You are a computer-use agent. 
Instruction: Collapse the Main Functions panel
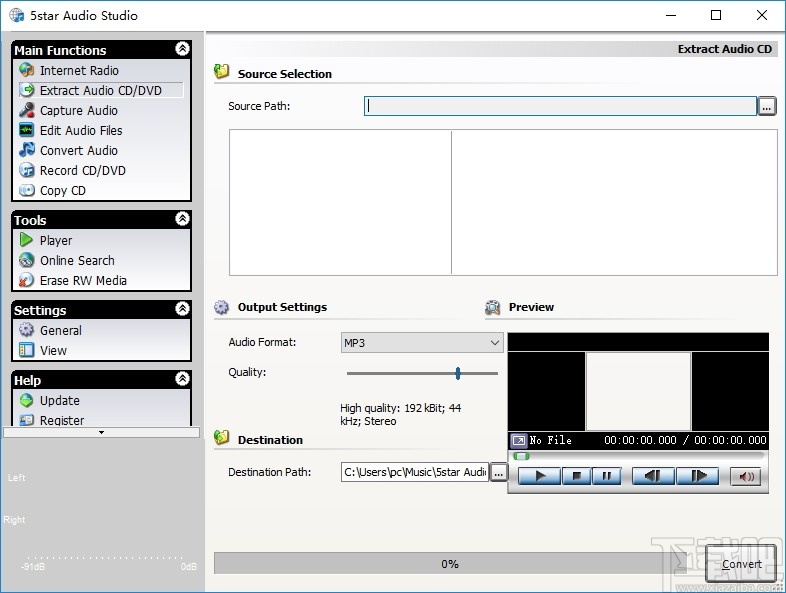tap(182, 49)
